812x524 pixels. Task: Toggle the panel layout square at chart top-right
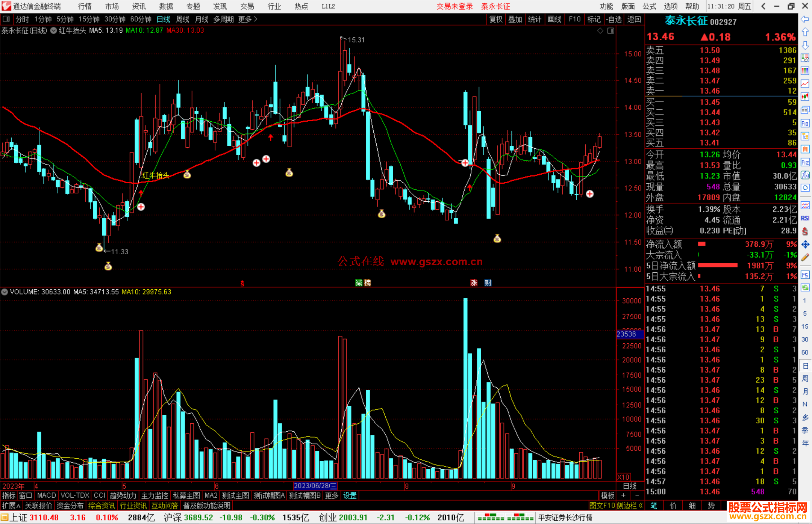[611, 31]
